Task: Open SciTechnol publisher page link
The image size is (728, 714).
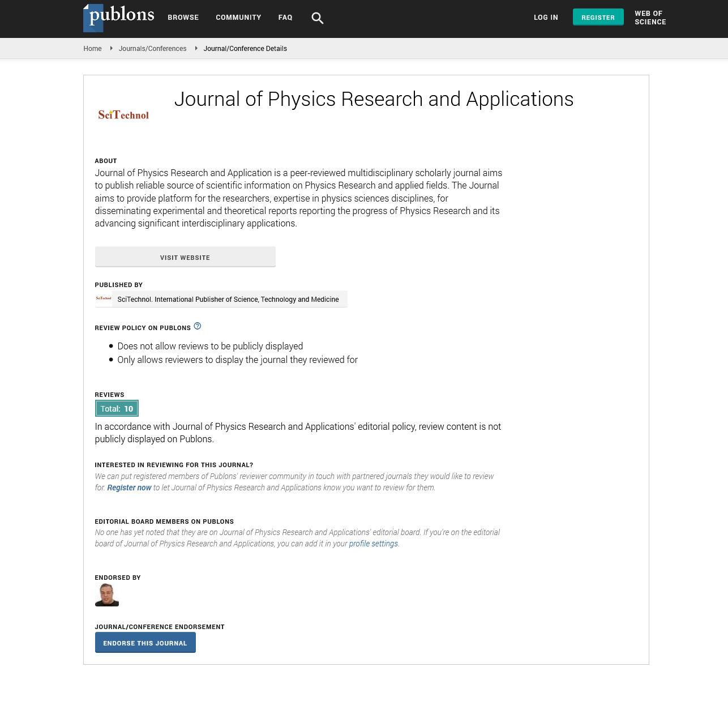Action: (x=228, y=300)
